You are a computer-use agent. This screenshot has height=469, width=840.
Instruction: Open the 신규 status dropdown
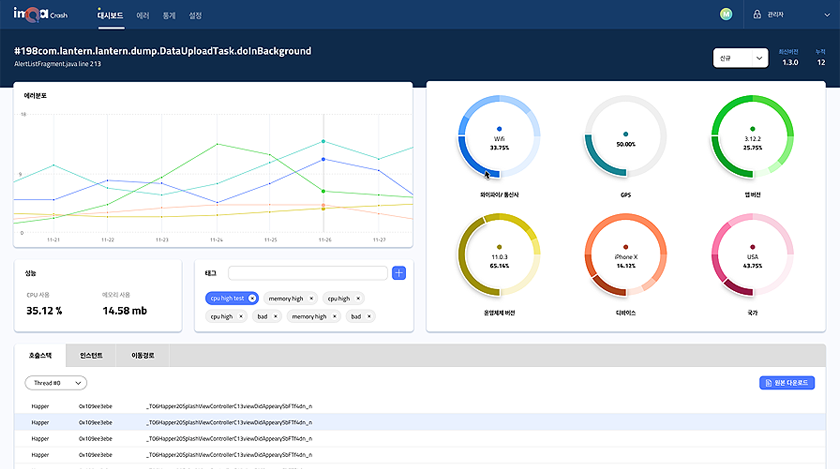tap(740, 59)
